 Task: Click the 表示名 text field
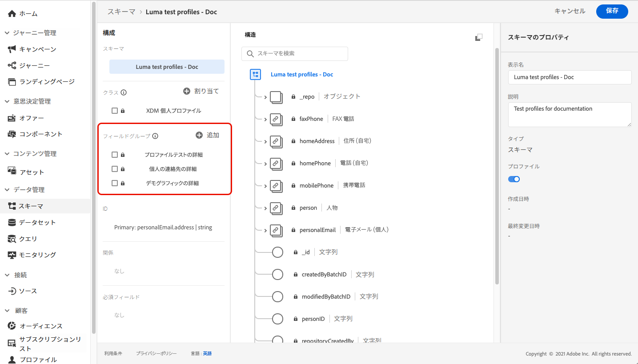tap(570, 77)
